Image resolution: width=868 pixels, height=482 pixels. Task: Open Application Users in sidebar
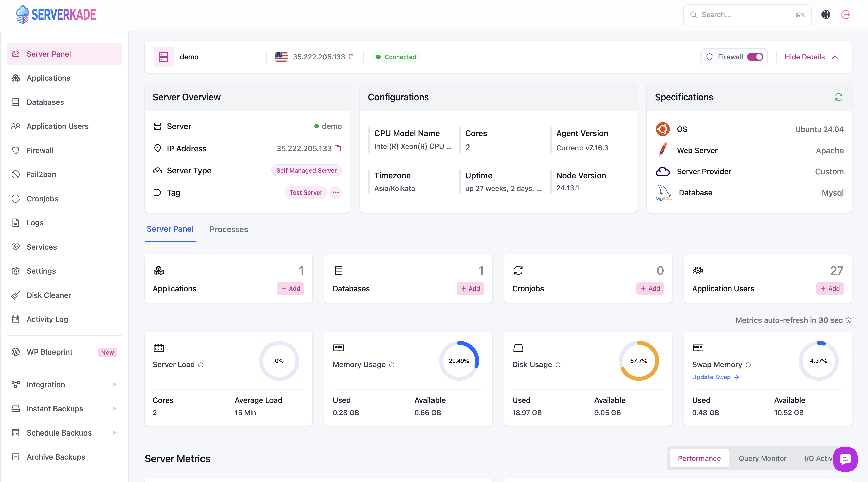64,126
